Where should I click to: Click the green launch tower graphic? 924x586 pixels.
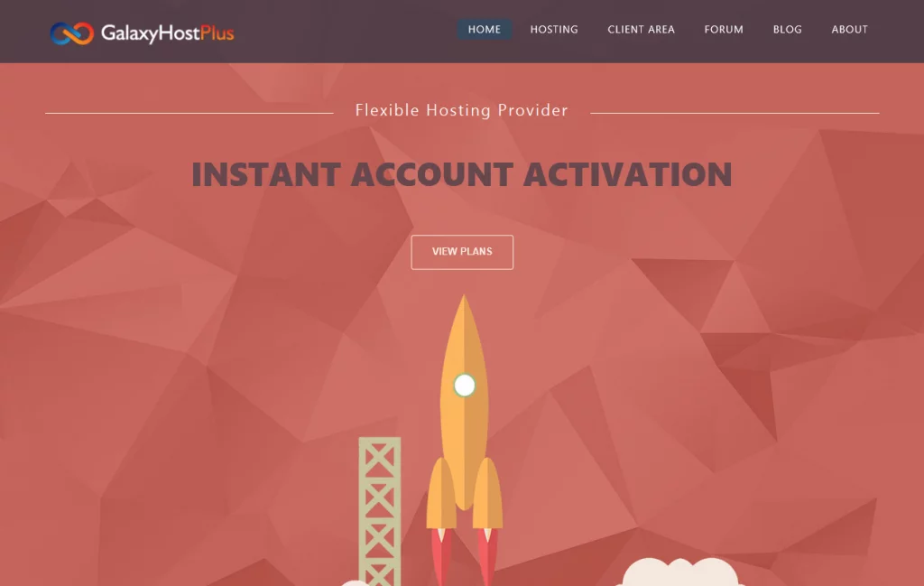tap(380, 511)
